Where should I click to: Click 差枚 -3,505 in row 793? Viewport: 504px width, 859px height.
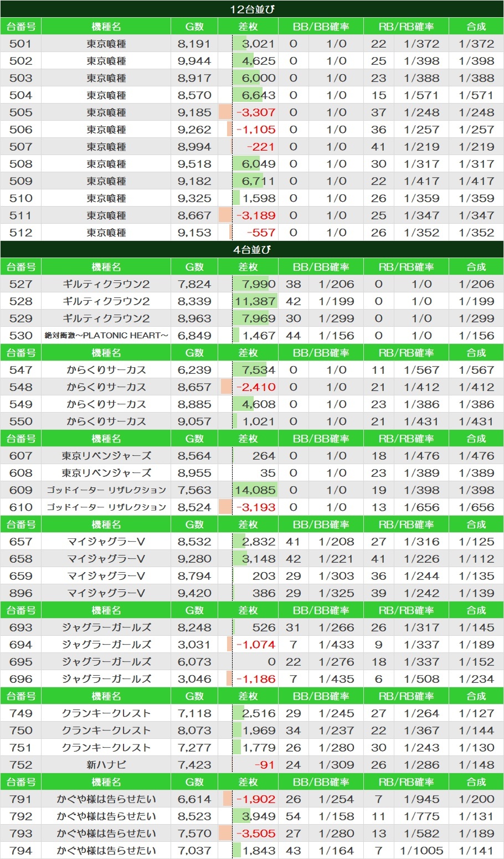click(256, 834)
